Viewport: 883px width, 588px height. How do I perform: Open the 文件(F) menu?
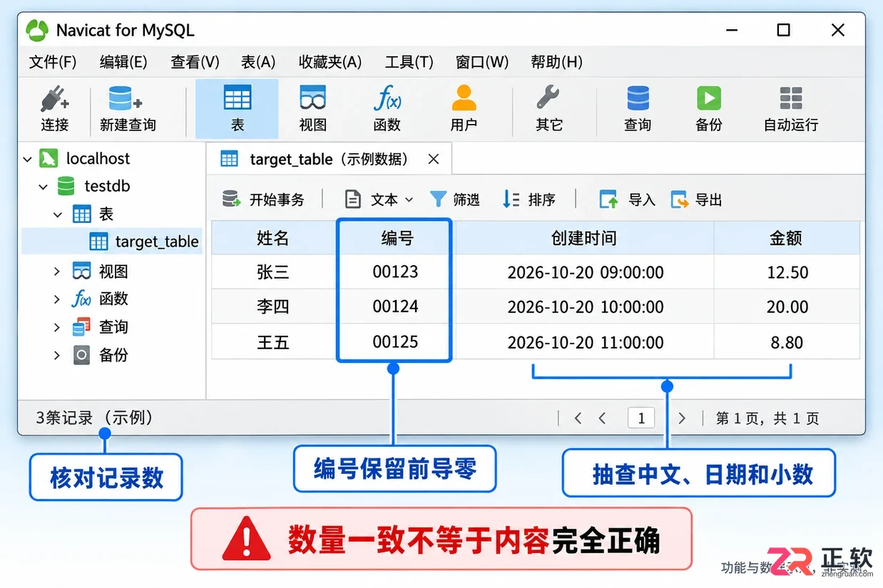pyautogui.click(x=53, y=62)
